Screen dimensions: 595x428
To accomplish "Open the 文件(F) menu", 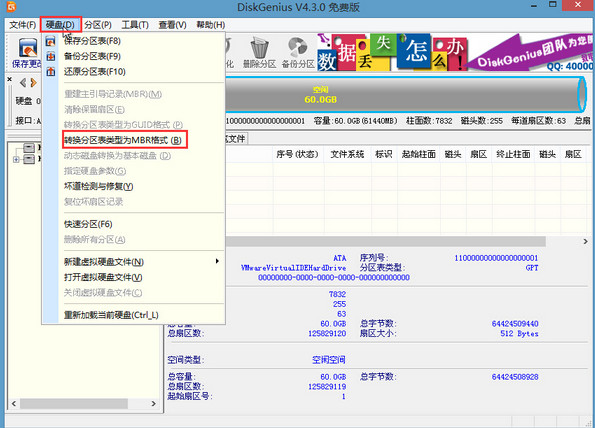I will coord(22,25).
